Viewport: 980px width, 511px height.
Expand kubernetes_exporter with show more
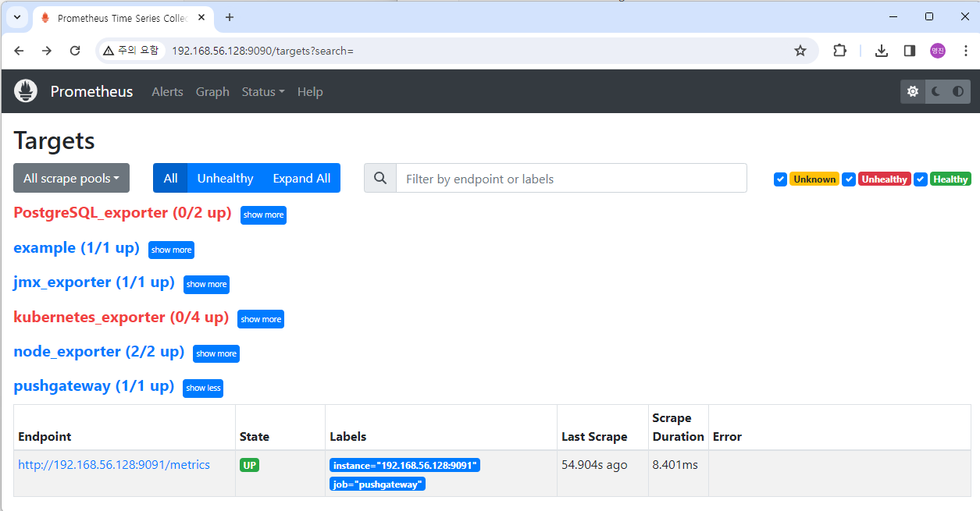pos(261,319)
